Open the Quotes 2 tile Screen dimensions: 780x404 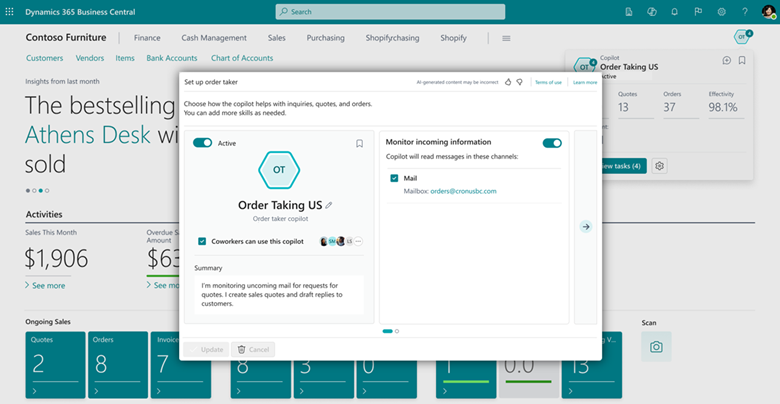point(55,365)
